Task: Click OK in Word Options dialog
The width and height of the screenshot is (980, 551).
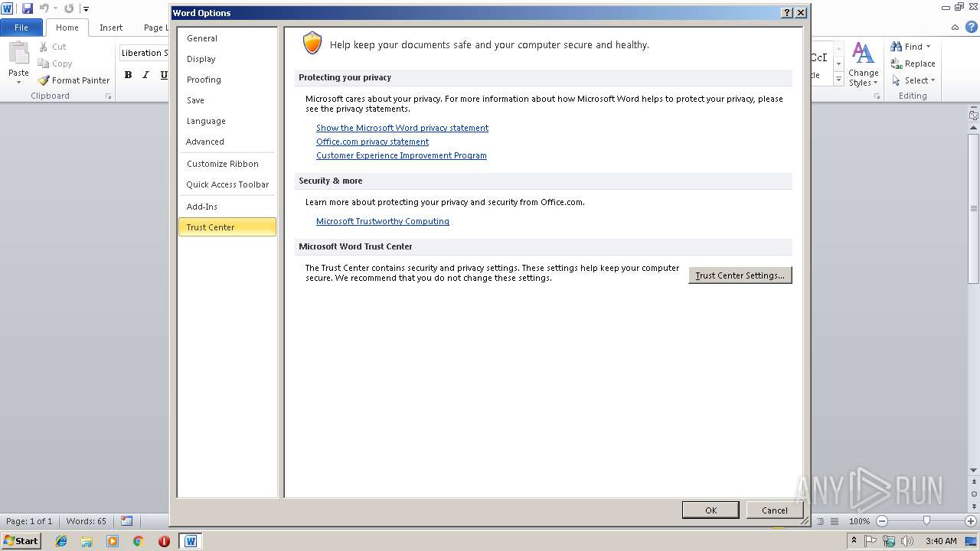Action: point(710,510)
